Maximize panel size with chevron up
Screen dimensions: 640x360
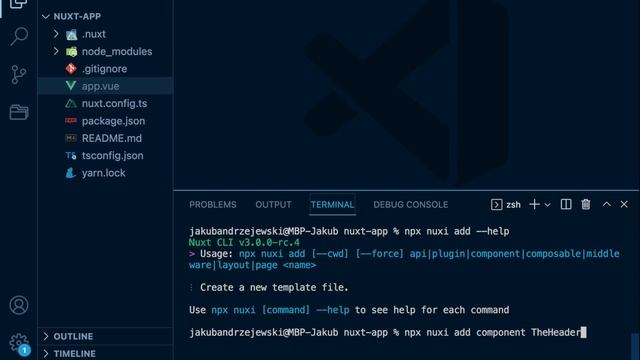607,204
